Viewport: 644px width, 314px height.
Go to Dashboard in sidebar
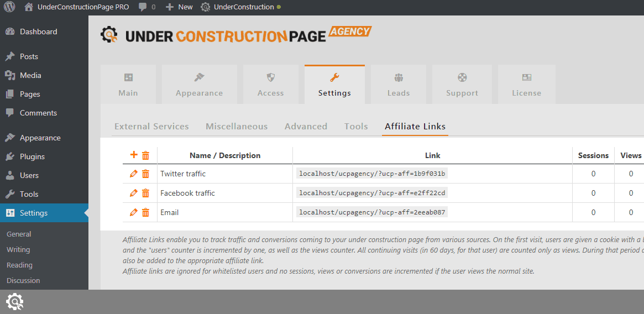tap(38, 32)
